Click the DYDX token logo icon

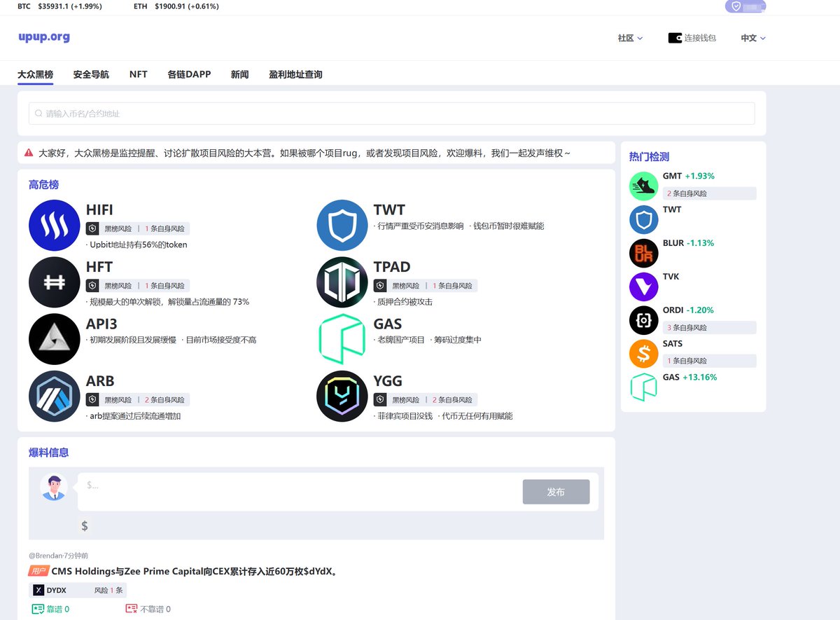point(38,591)
